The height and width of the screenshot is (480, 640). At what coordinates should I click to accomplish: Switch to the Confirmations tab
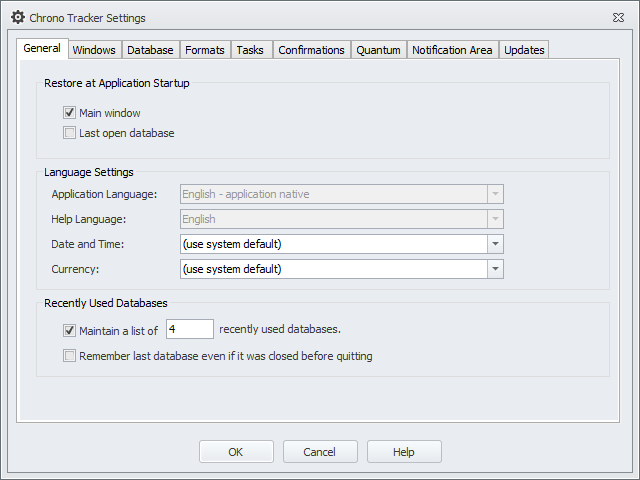(x=311, y=50)
